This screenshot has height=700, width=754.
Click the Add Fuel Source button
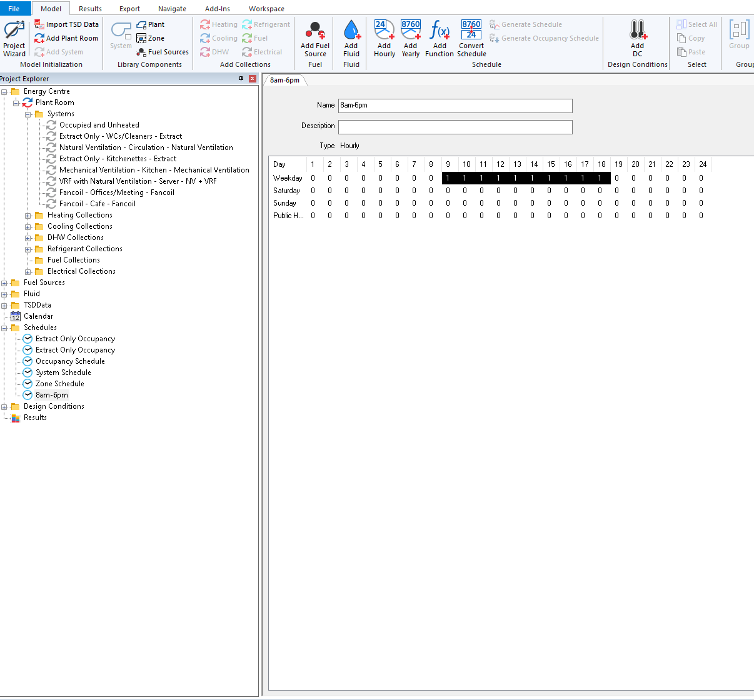315,39
